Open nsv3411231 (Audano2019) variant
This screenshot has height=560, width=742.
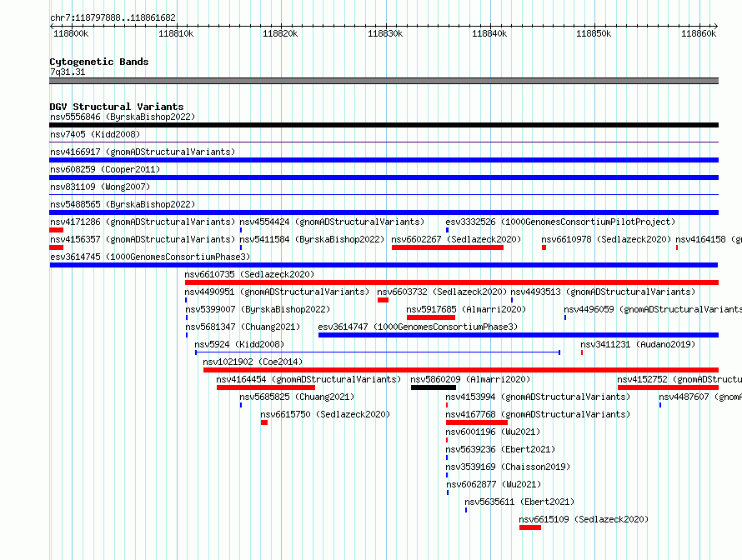tap(638, 344)
